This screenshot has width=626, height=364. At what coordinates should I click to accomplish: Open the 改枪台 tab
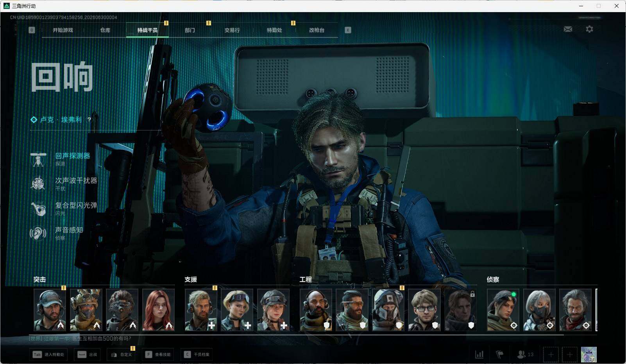[317, 30]
